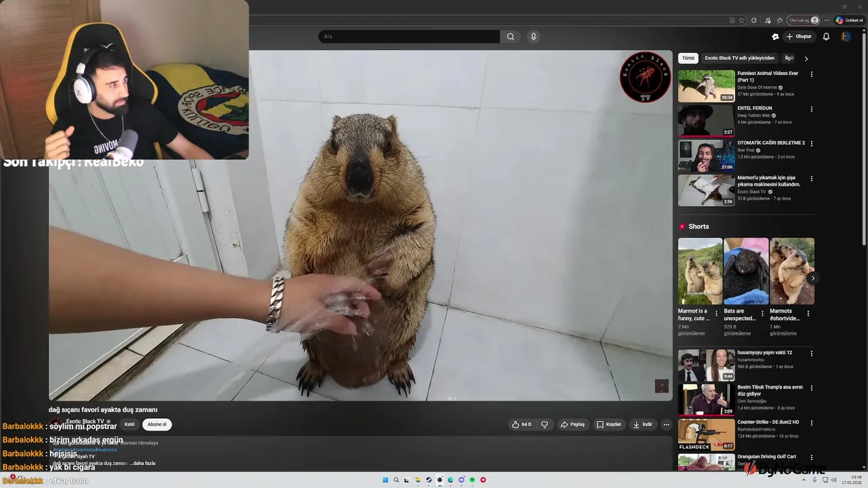Click the YouTube search magnifier button
868x488 pixels.
511,37
